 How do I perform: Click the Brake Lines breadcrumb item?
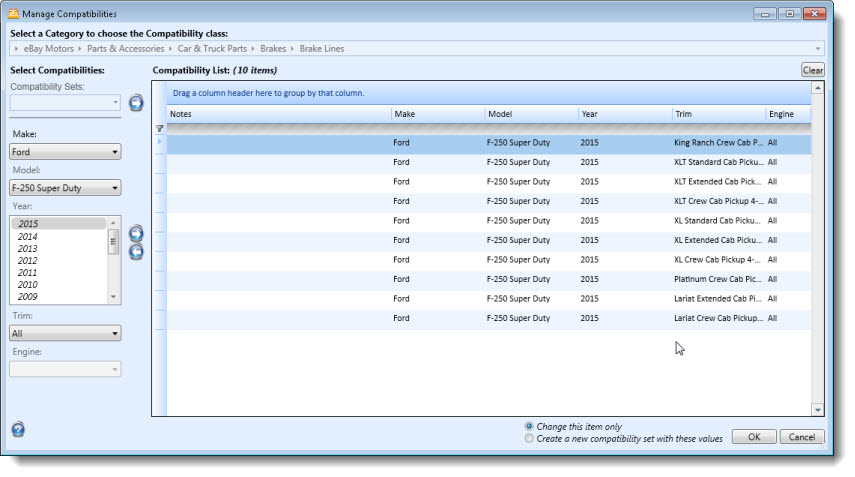(322, 49)
